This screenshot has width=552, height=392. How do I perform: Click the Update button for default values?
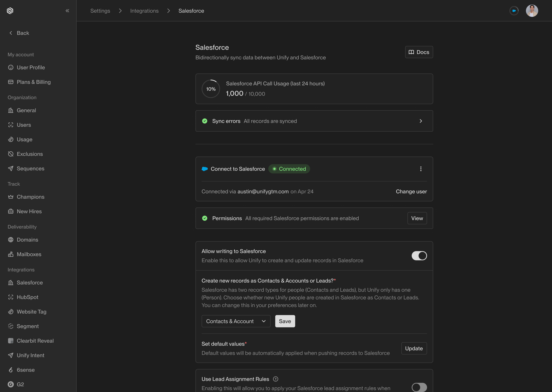tap(414, 348)
